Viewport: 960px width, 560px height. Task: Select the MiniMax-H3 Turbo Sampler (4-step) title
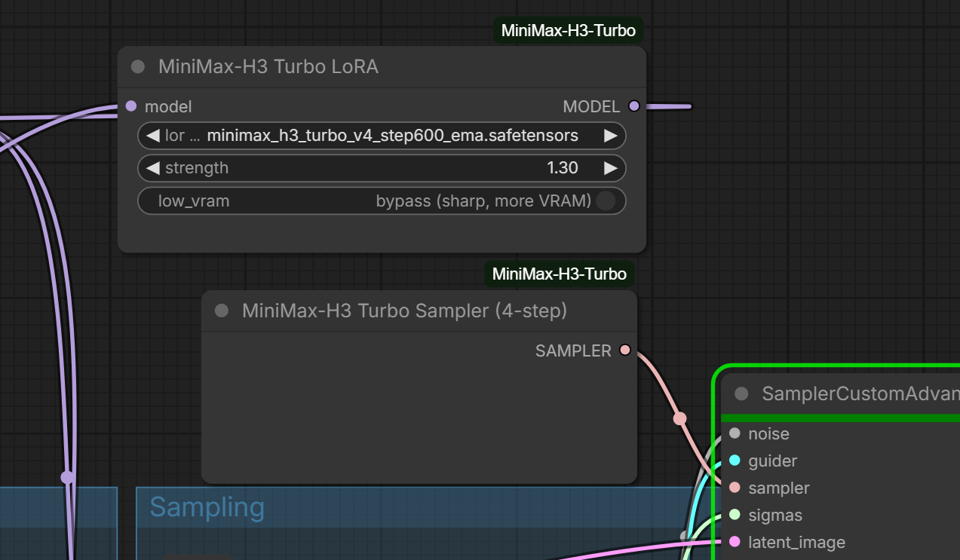tap(404, 311)
